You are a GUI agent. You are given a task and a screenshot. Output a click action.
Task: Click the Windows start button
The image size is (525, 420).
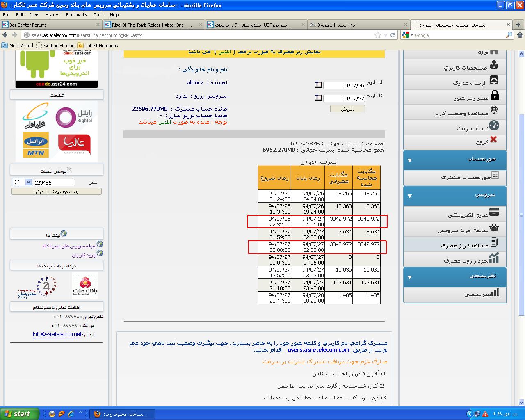pos(19,414)
